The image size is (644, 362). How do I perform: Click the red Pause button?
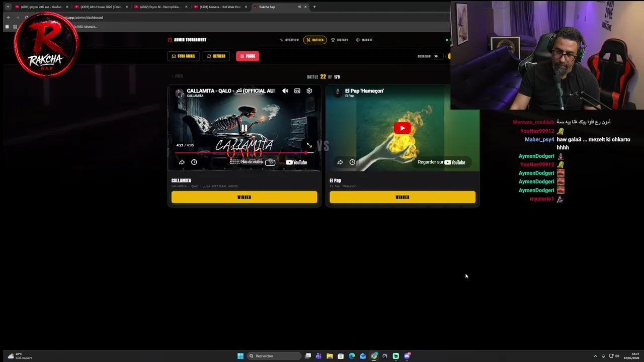click(248, 56)
